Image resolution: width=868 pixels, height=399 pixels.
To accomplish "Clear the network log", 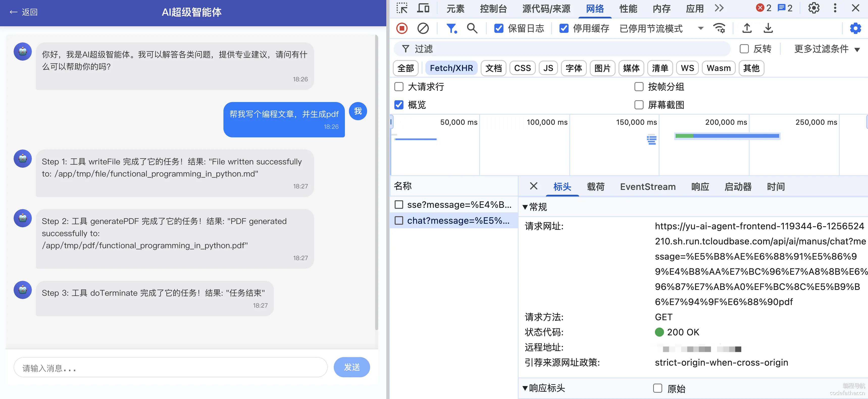I will pos(423,28).
